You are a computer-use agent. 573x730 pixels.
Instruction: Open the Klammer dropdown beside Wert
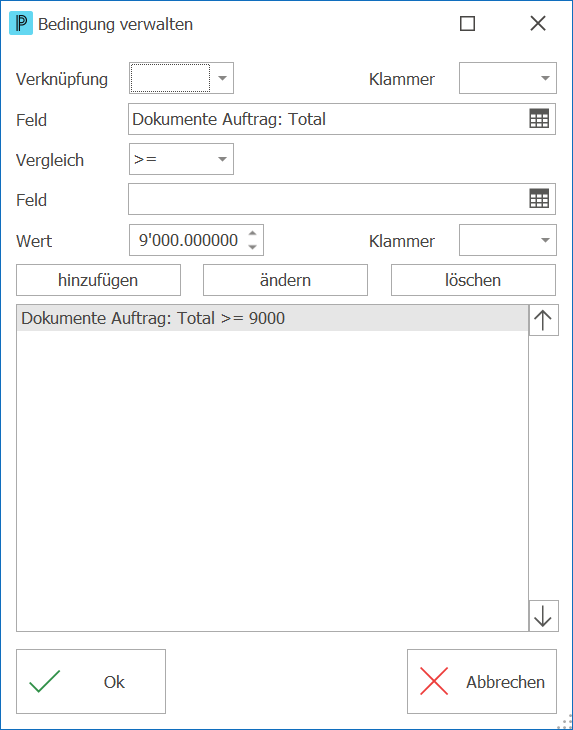point(545,240)
